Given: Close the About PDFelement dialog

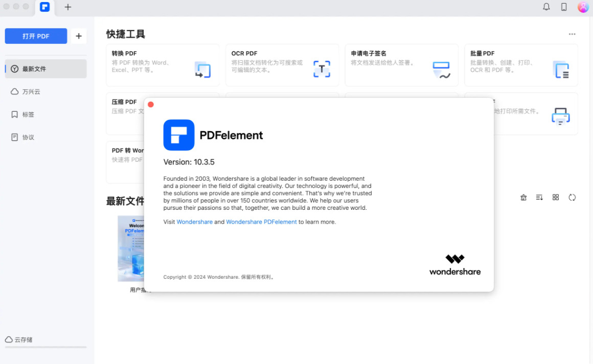Looking at the screenshot, I should [x=151, y=105].
